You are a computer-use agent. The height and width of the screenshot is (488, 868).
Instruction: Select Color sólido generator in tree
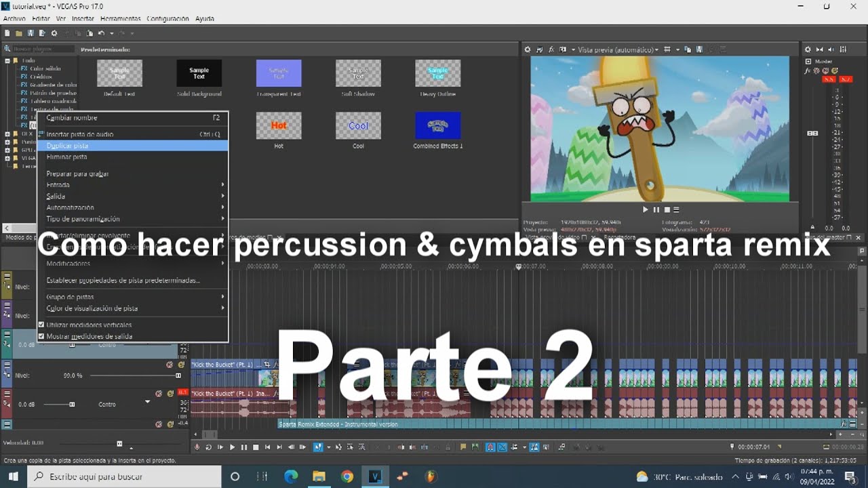pos(45,68)
